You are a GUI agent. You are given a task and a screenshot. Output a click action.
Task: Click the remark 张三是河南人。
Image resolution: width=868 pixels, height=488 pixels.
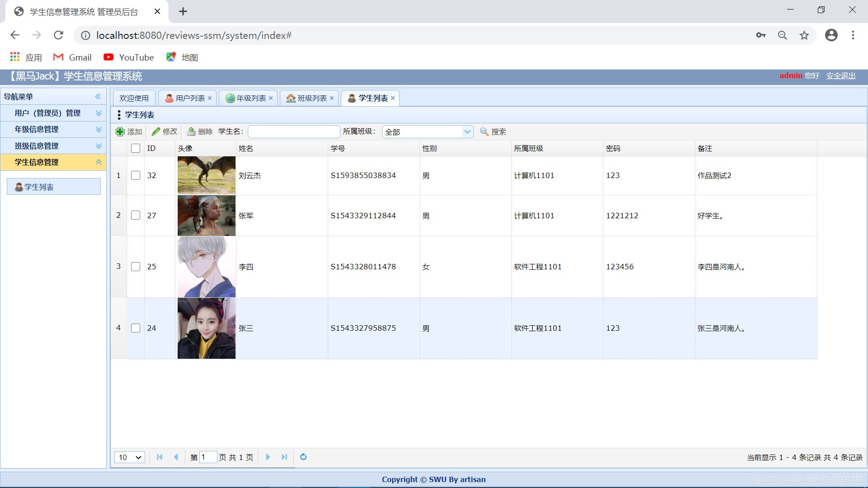[x=721, y=328]
